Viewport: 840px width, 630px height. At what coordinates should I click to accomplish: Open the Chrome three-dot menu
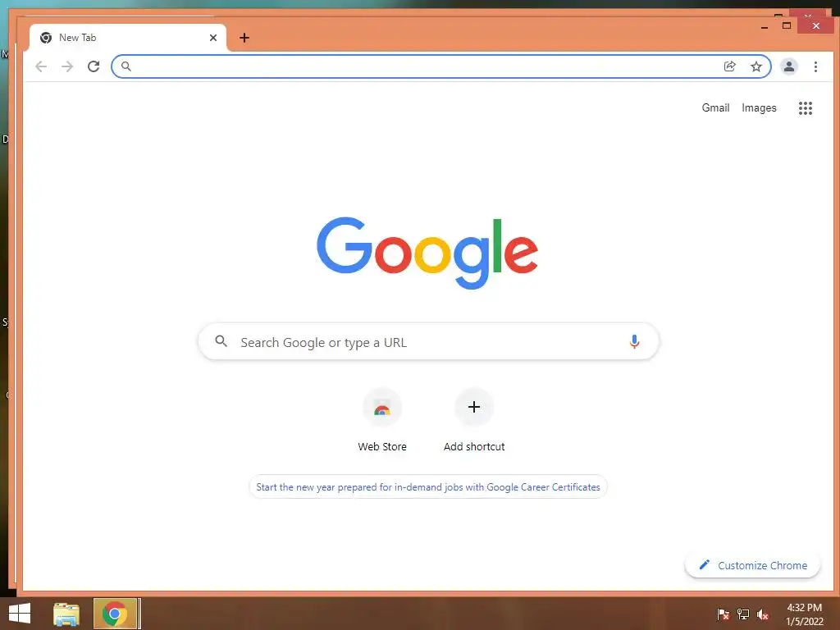click(x=815, y=66)
